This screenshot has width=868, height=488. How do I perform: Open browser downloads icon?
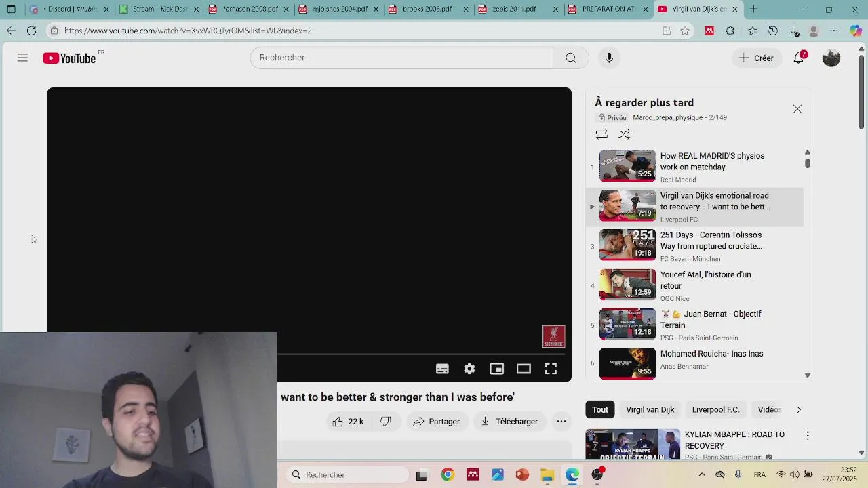click(794, 30)
